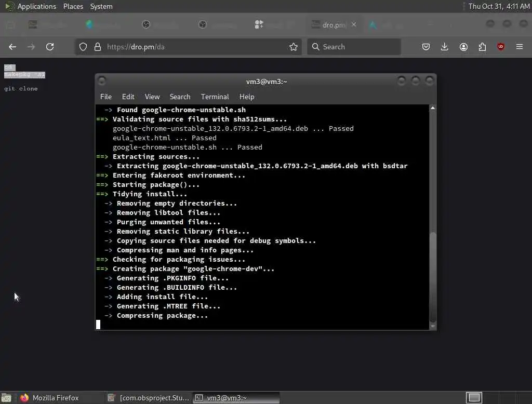Click show desktop icon in bottom panel
Image resolution: width=532 pixels, height=404 pixels.
(6, 398)
